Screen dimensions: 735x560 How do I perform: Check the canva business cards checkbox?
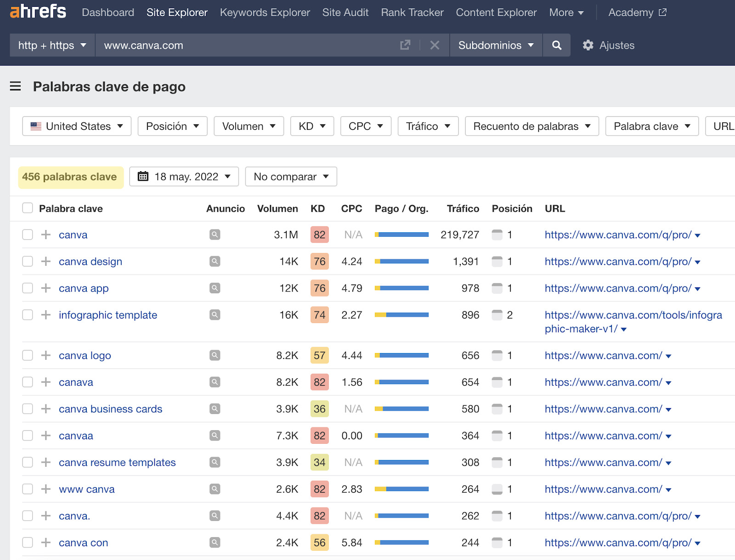pos(28,409)
